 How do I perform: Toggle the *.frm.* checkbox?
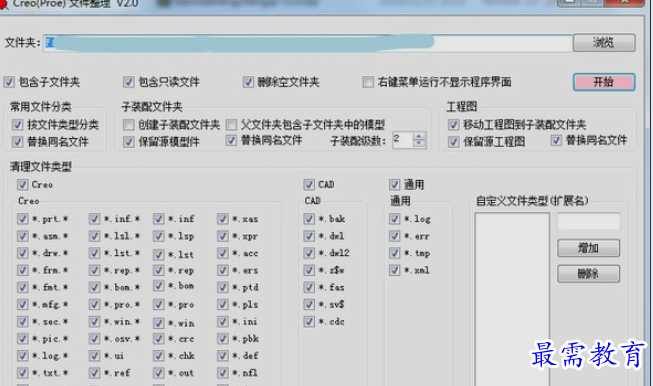point(22,270)
